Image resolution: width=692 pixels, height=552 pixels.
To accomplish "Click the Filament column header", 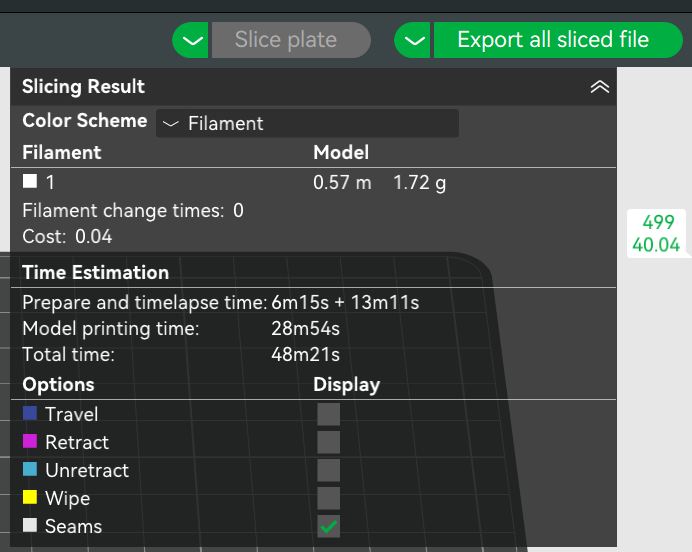I will click(62, 152).
